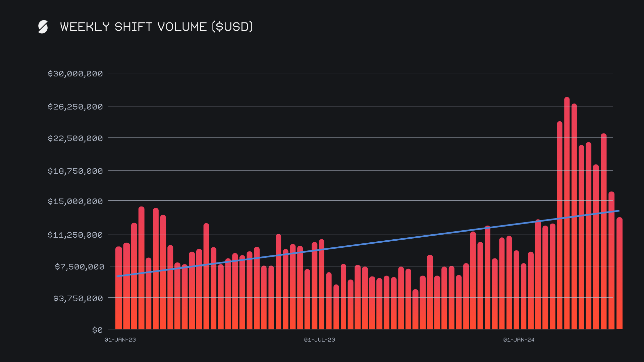Click the $22,500,000 axis label
Viewport: 644px width, 362px height.
click(x=75, y=138)
